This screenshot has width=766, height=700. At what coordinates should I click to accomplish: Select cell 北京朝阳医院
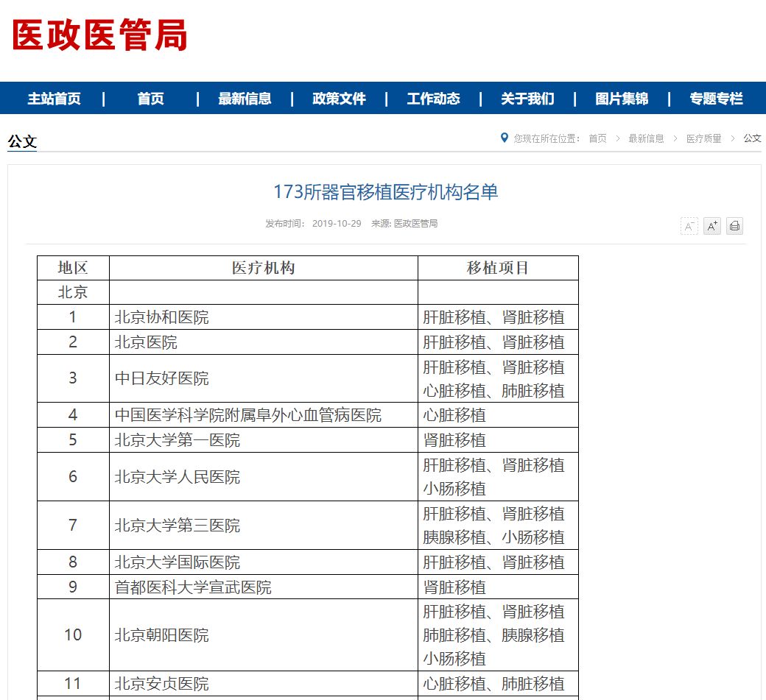point(264,634)
